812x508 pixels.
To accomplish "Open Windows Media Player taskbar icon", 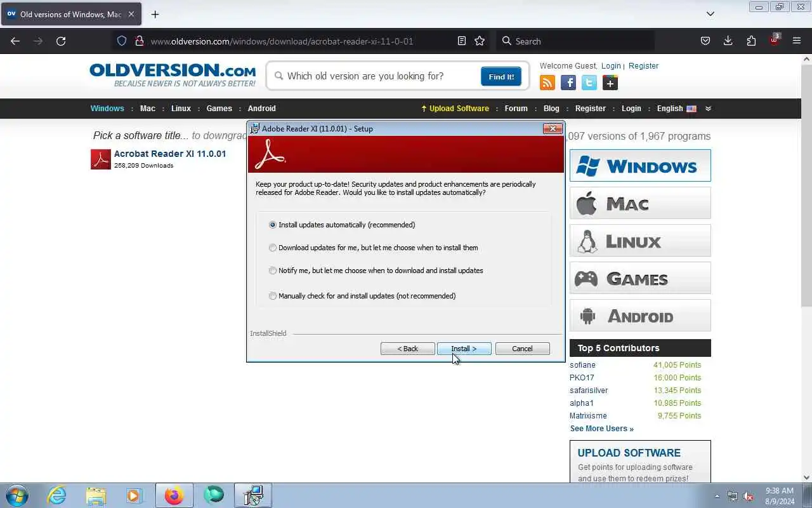I will point(134,495).
